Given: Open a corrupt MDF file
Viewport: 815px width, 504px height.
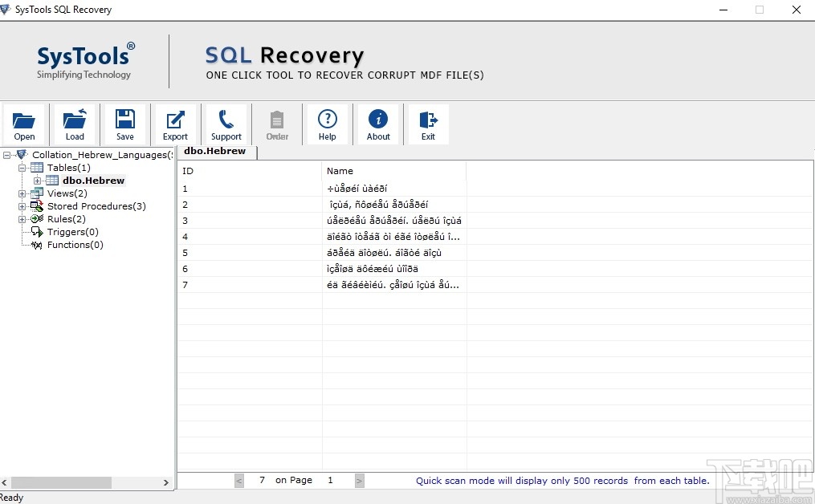Looking at the screenshot, I should pos(24,124).
